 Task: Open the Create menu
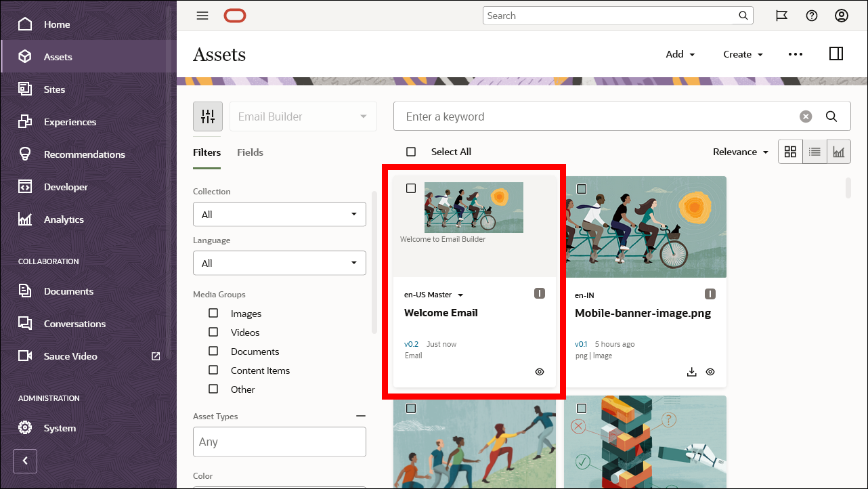(x=742, y=54)
